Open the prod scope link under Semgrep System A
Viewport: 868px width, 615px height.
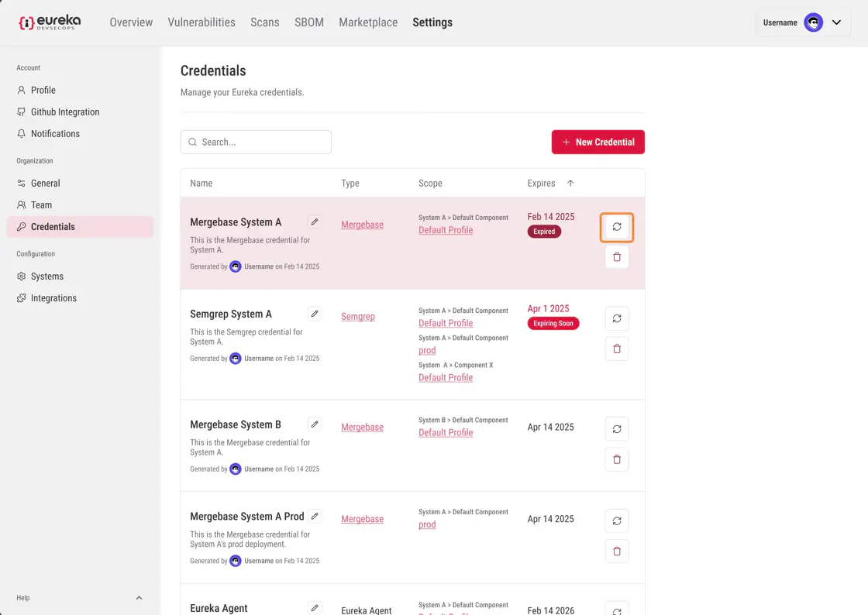pyautogui.click(x=427, y=350)
